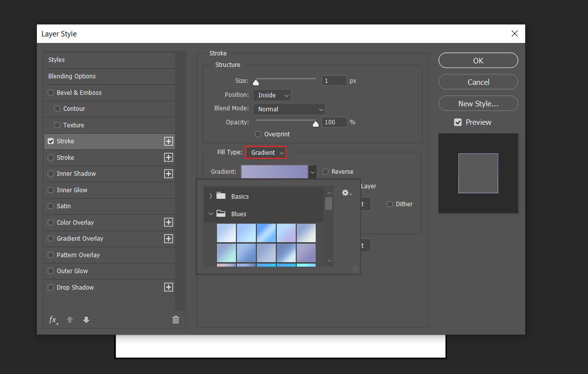Open the Blend Mode dropdown showing Normal
This screenshot has height=374, width=588.
pos(289,109)
